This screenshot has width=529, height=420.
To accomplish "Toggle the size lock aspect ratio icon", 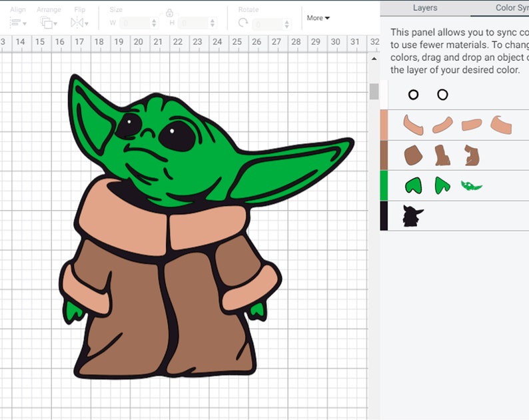I will 169,13.
